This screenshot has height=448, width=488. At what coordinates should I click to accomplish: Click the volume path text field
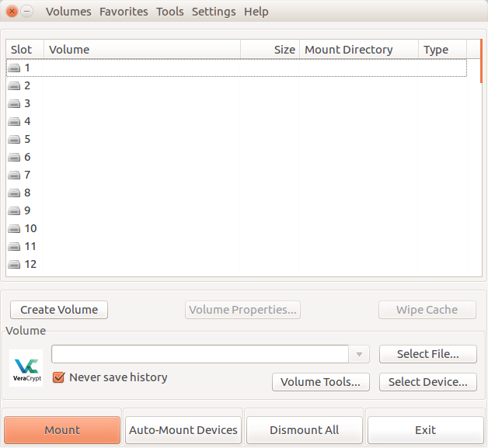[200, 354]
